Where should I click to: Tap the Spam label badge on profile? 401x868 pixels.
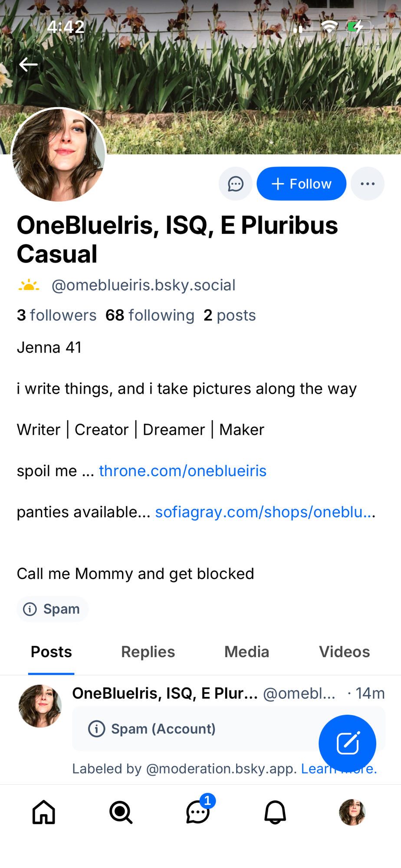pos(53,609)
